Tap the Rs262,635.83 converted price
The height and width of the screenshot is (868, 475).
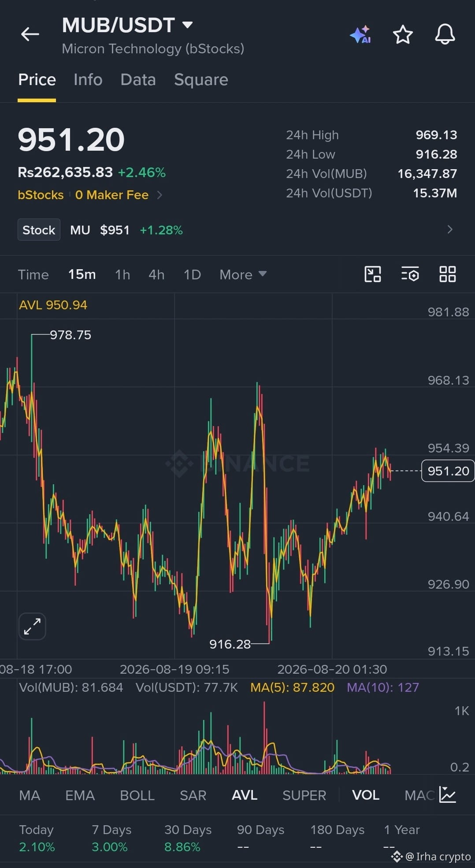pyautogui.click(x=65, y=172)
